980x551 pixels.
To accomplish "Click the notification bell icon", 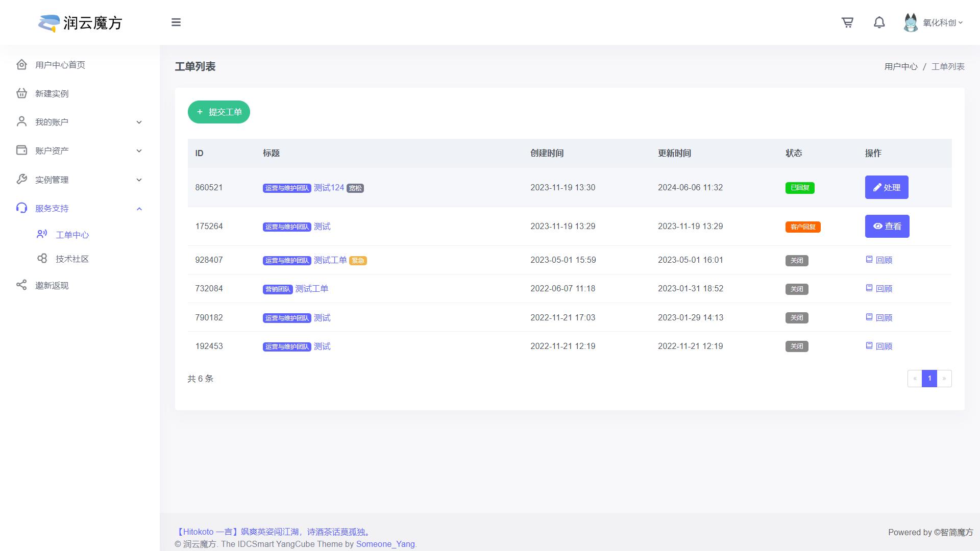I will (879, 22).
